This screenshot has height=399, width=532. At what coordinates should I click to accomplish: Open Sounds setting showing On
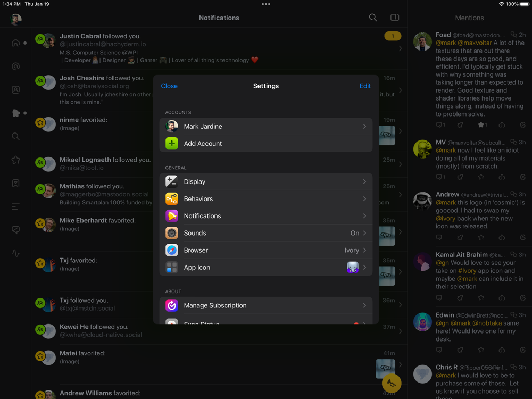266,233
